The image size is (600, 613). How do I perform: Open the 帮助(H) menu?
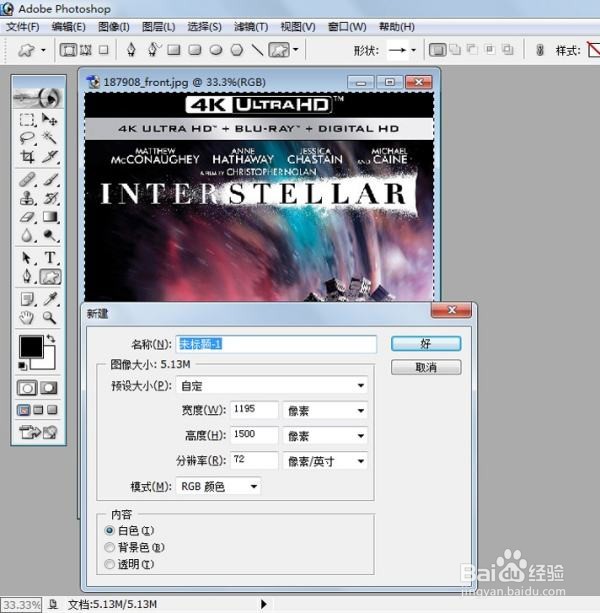pos(397,27)
